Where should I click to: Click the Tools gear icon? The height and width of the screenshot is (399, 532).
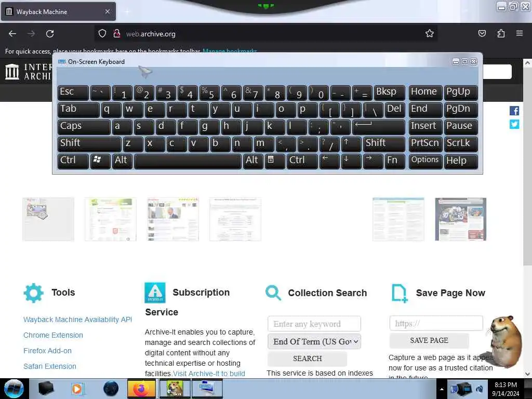(33, 293)
